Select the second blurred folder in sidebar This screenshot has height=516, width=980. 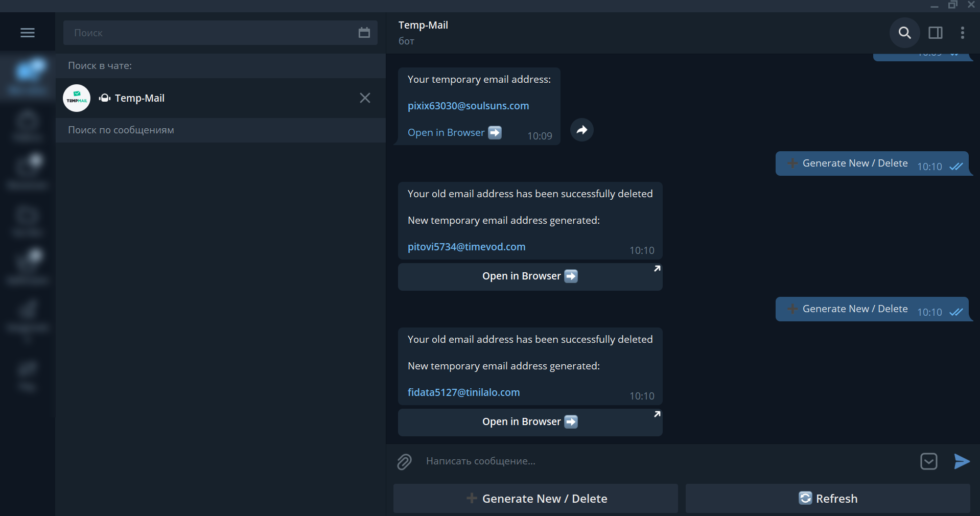click(28, 125)
